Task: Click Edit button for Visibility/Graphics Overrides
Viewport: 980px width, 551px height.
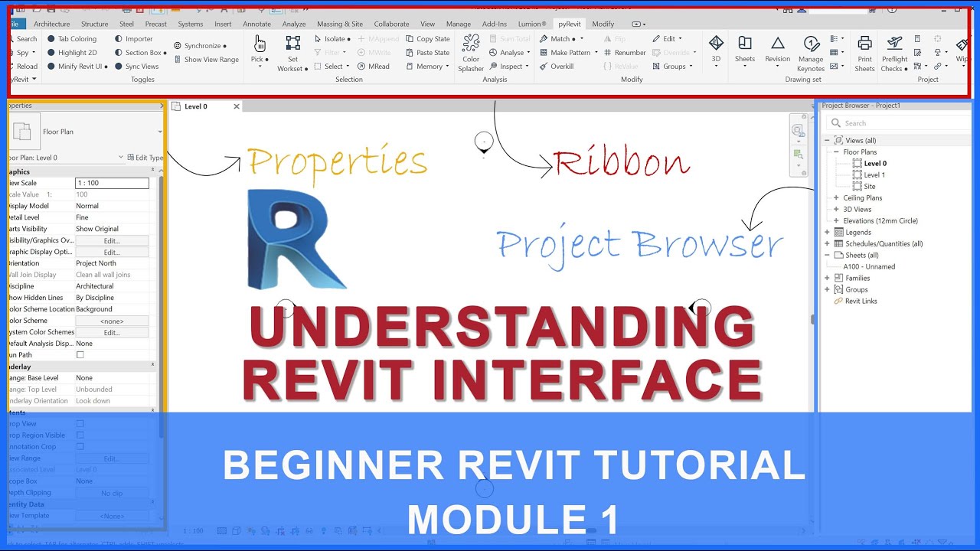Action: click(x=112, y=240)
